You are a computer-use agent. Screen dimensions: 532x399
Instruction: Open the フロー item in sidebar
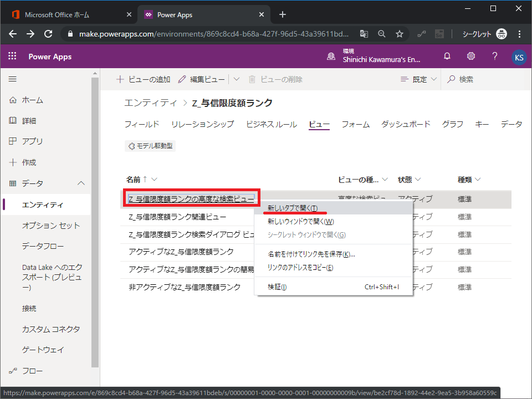32,371
